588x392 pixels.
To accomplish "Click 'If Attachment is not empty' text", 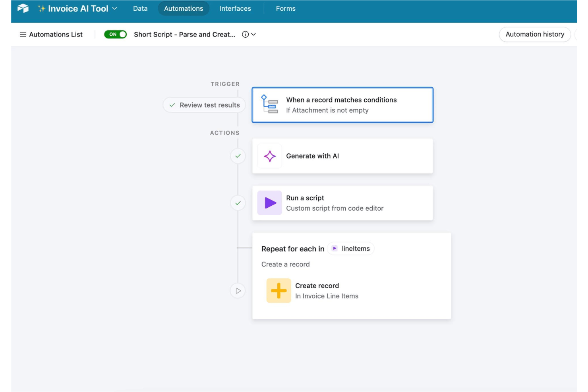I will click(x=327, y=110).
